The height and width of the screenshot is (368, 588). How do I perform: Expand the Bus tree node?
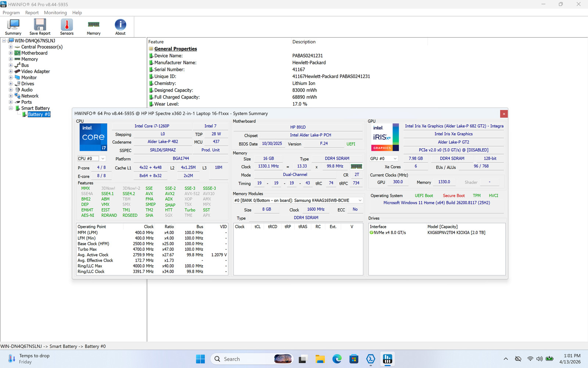(x=11, y=66)
